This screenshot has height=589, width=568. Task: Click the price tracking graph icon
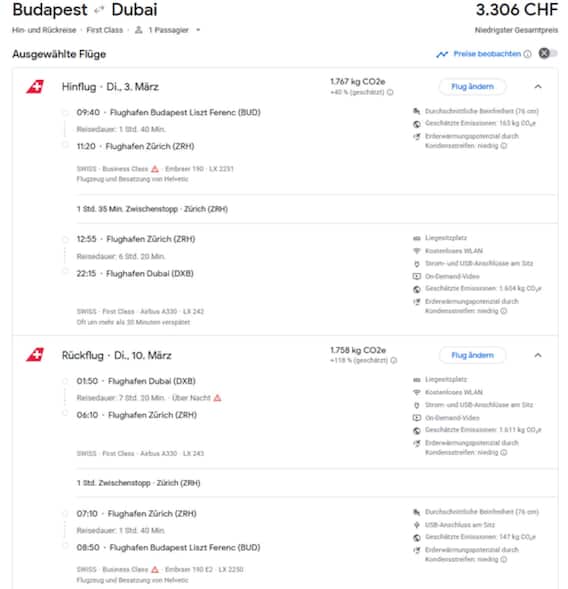point(442,54)
